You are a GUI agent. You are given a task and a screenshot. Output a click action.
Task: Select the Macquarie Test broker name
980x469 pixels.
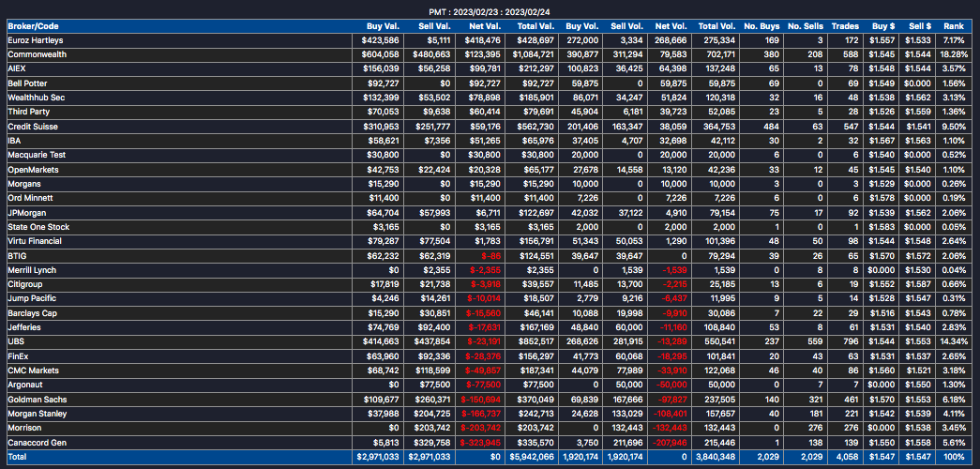pyautogui.click(x=37, y=155)
